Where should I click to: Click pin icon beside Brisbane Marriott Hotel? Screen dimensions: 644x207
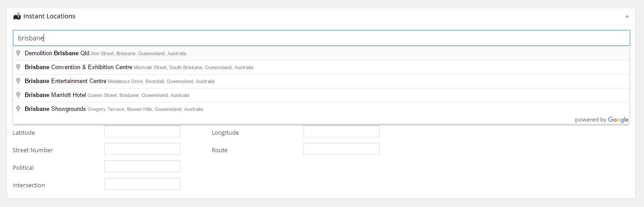18,95
